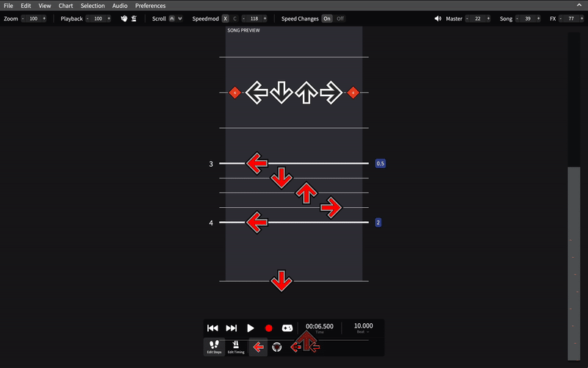Switch Scroll direction to downward
The image size is (588, 368).
click(180, 18)
